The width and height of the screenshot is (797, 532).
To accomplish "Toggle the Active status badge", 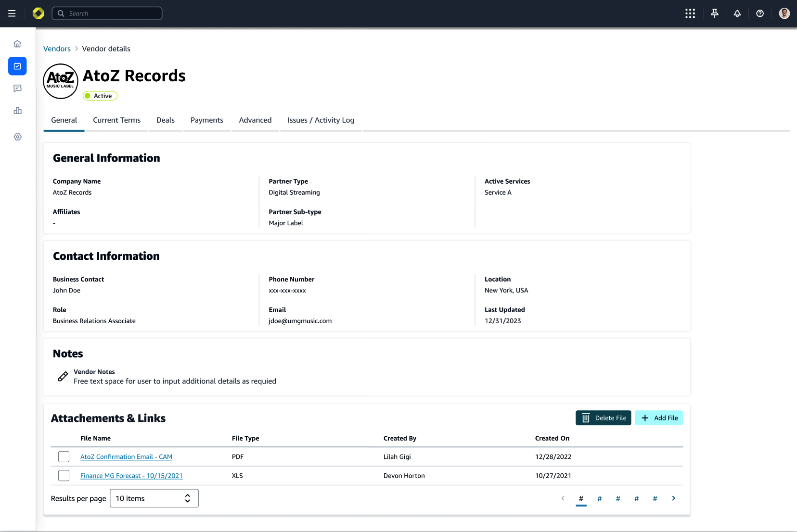I will pos(100,96).
